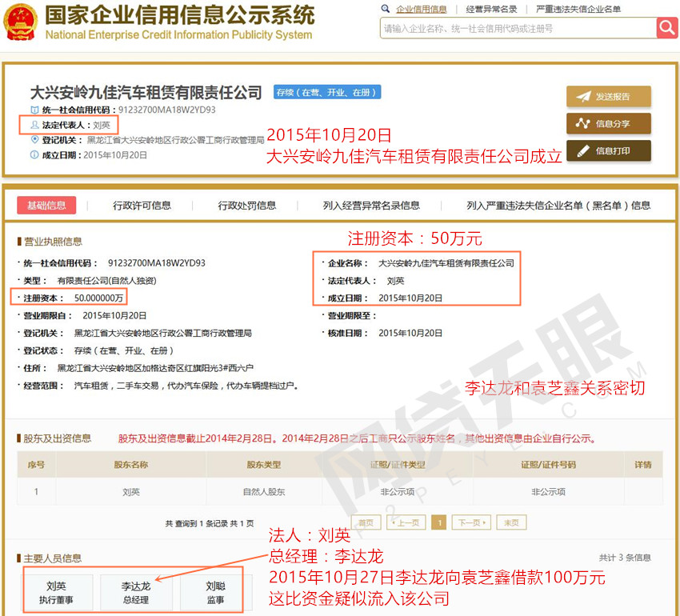Open the 企业信用信息 link
The height and width of the screenshot is (616, 680).
coord(421,9)
